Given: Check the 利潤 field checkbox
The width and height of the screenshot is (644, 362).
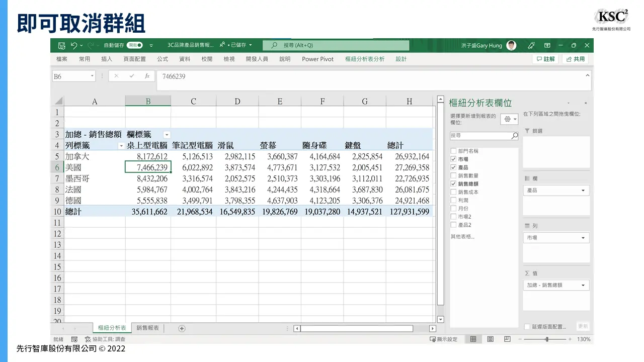Looking at the screenshot, I should 453,200.
